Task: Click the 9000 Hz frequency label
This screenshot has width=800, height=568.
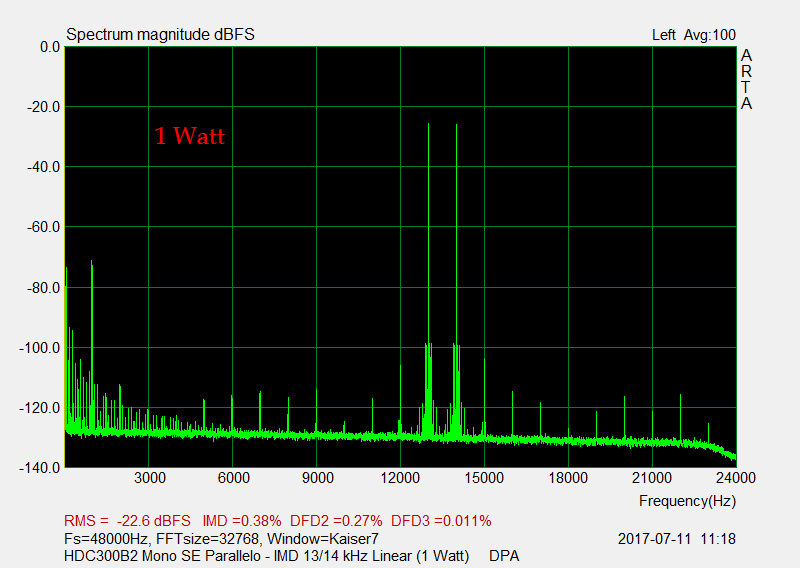Action: click(317, 478)
